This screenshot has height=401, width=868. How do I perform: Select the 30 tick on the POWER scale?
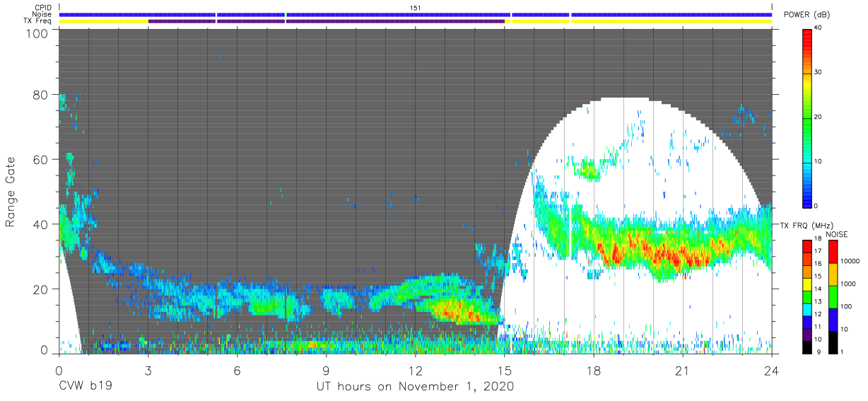(x=817, y=73)
